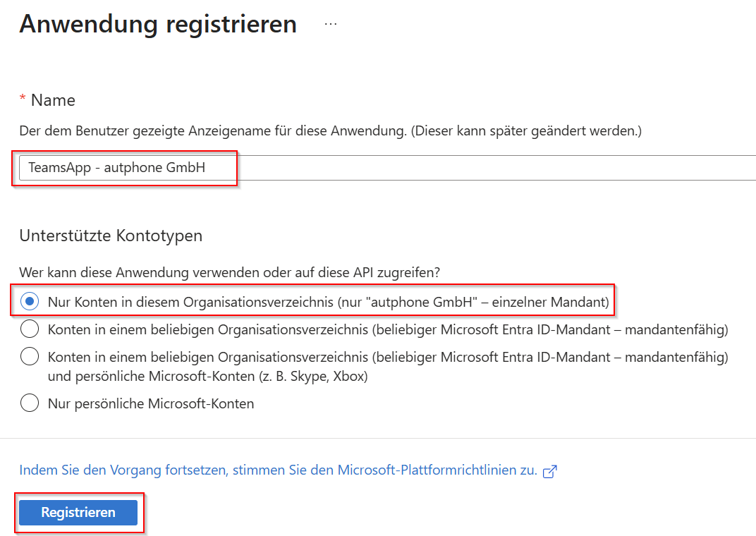Click the "Anwendung registrieren" page heading
This screenshot has width=756, height=536.
[158, 23]
